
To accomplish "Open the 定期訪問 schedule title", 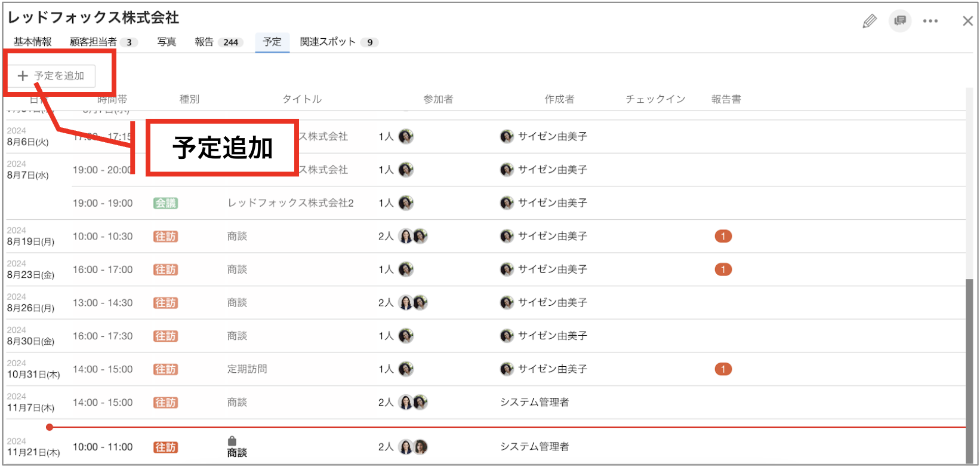I will point(247,369).
